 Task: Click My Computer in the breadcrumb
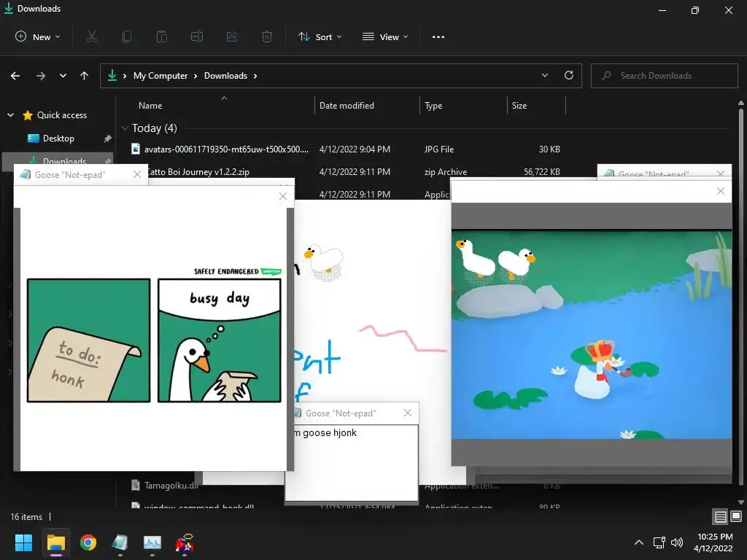pos(160,76)
